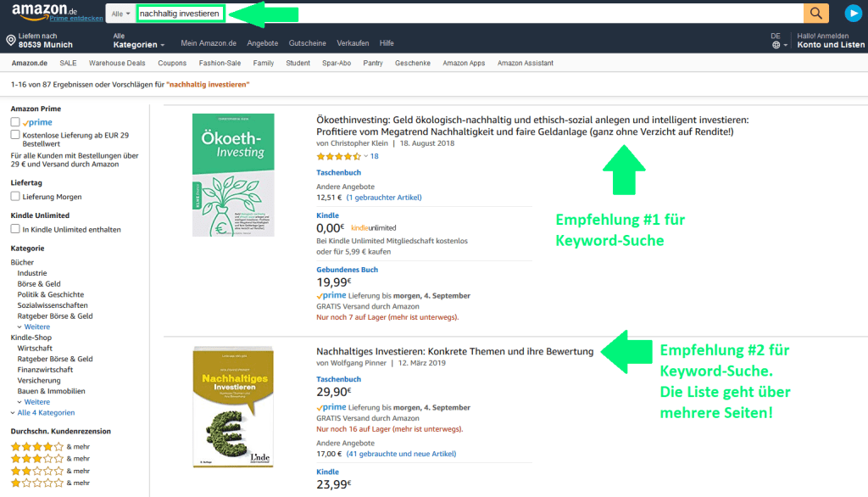The image size is (868, 497).
Task: Open Angebote in navigation
Action: point(263,43)
